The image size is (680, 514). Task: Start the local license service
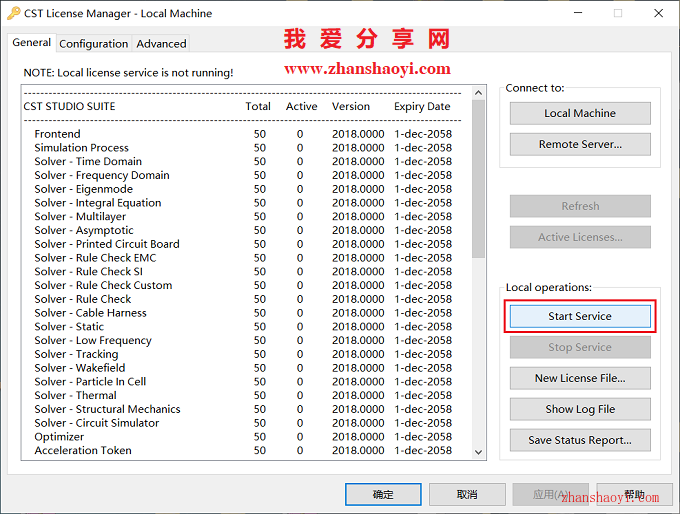[x=580, y=316]
